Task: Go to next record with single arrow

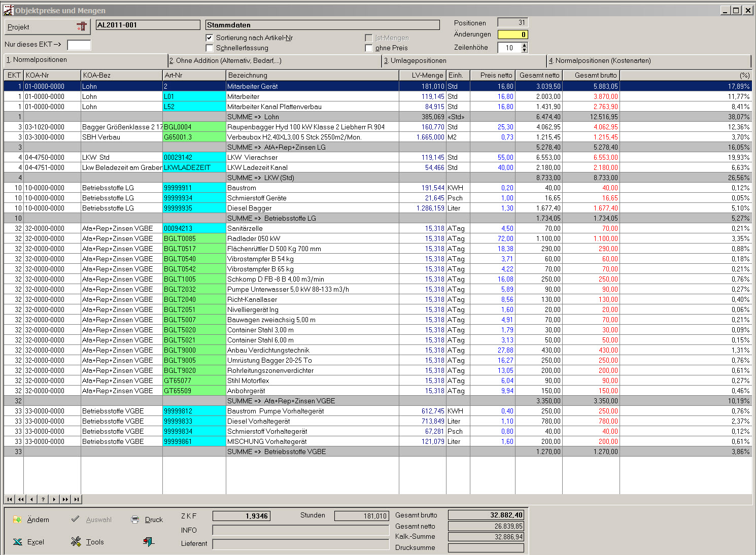Action: [x=54, y=499]
